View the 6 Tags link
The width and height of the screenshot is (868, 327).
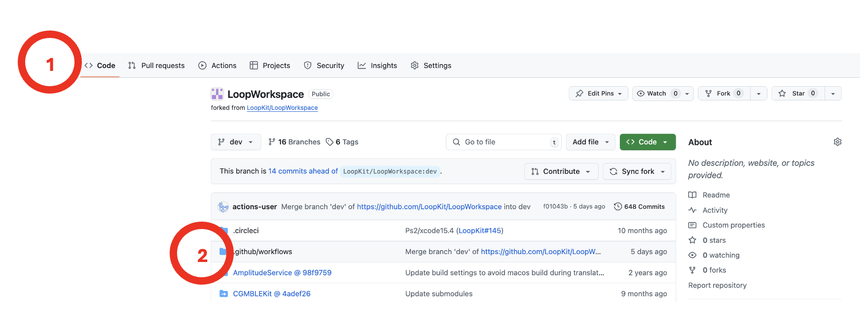342,142
